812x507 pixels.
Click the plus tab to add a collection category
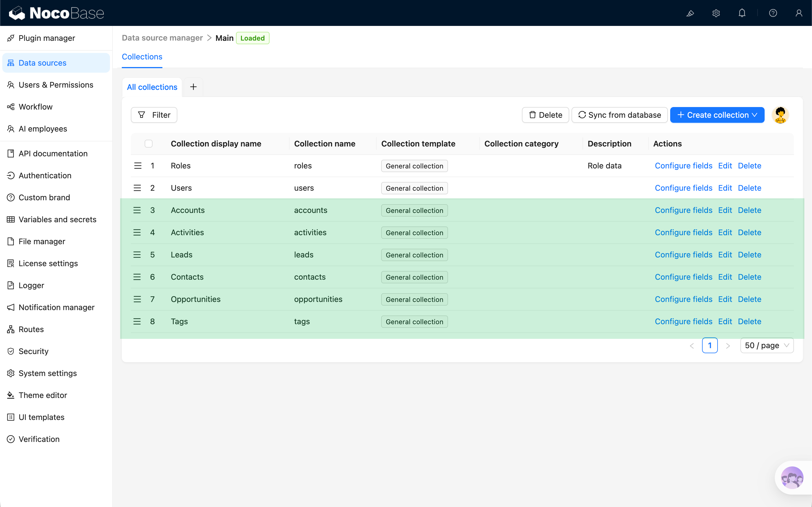coord(193,86)
